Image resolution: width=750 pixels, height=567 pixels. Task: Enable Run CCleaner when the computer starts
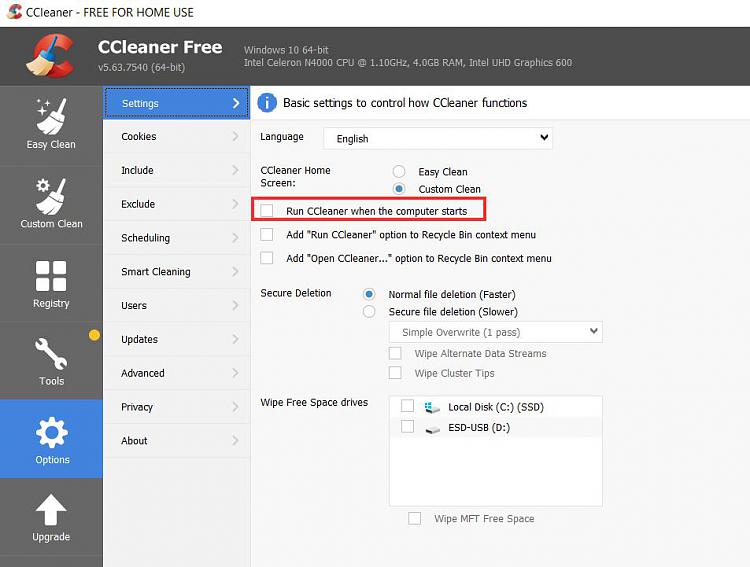[267, 211]
